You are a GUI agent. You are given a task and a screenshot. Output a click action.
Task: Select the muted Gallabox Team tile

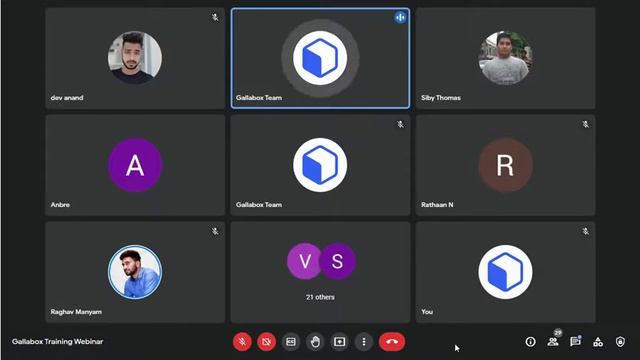[x=320, y=165]
